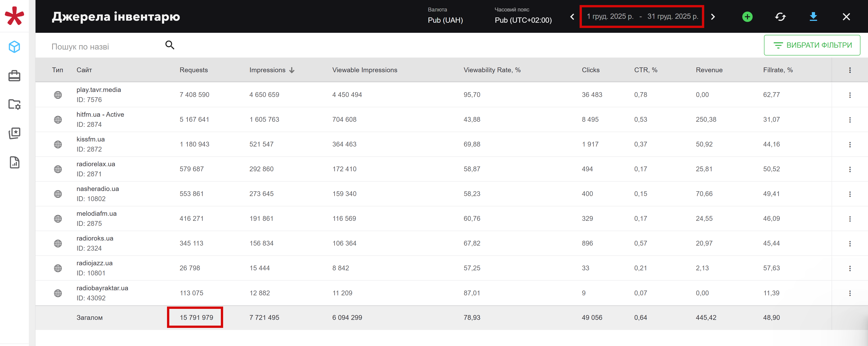Viewport: 868px width, 346px height.
Task: Click the search magnifier icon
Action: (170, 45)
